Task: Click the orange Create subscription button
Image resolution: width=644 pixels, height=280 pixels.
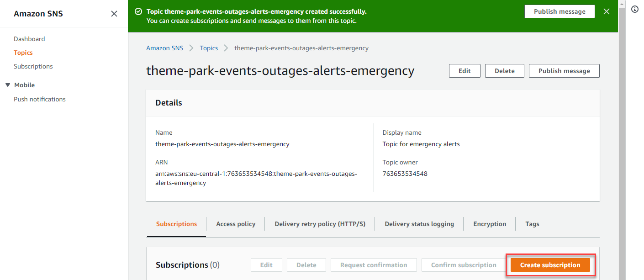Action: (550, 265)
